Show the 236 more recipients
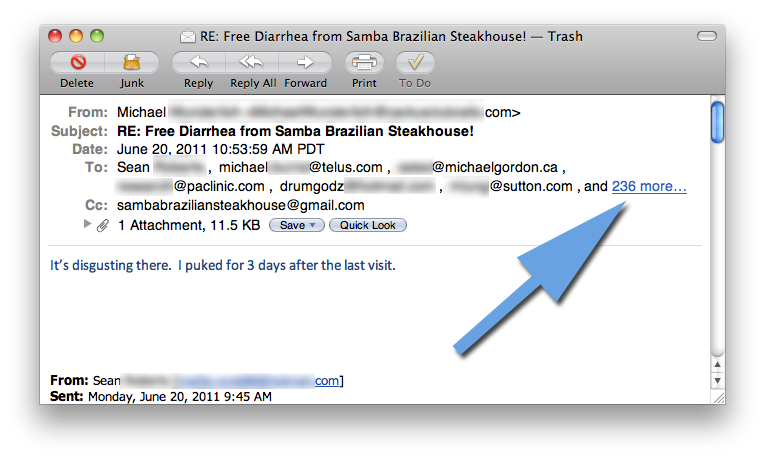 point(649,186)
